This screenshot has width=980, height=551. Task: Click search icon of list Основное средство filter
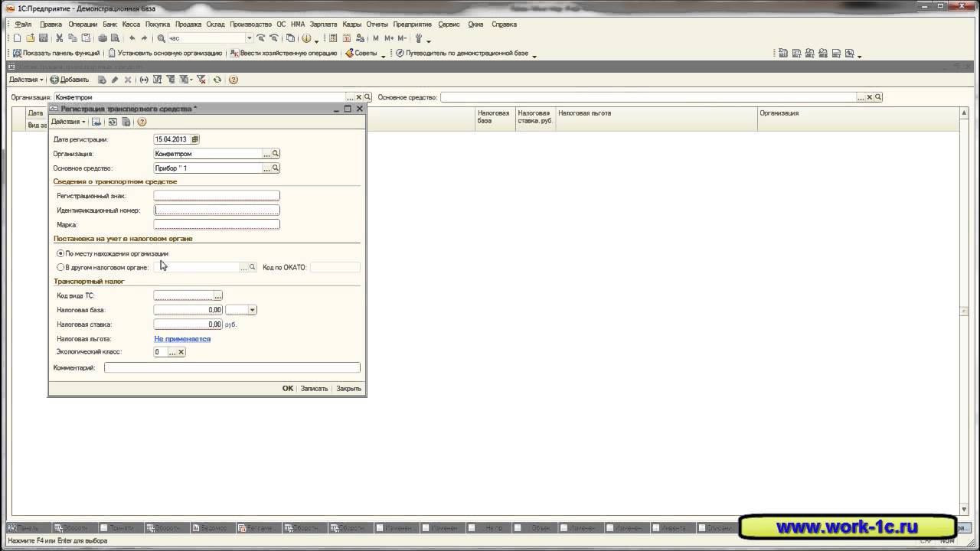[x=878, y=97]
